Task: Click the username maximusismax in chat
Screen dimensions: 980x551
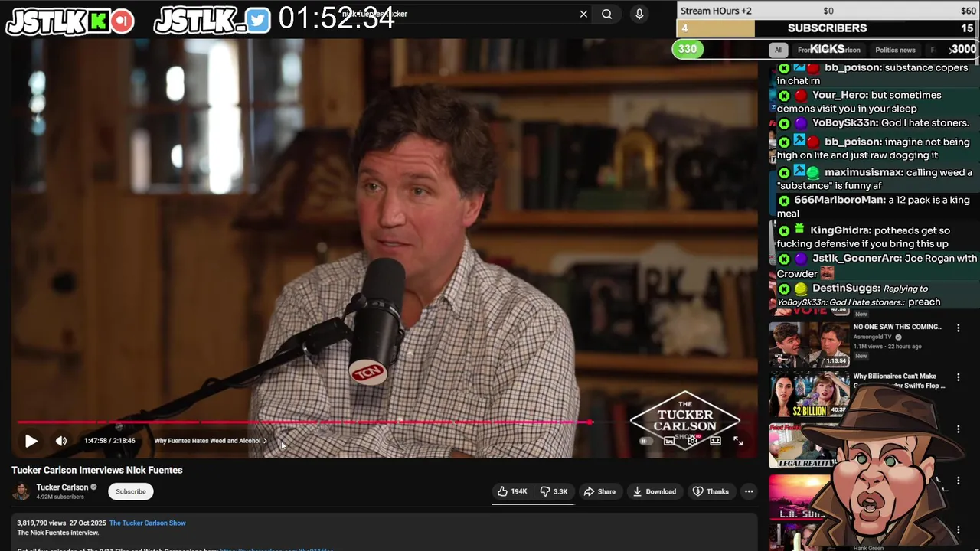Action: [864, 172]
